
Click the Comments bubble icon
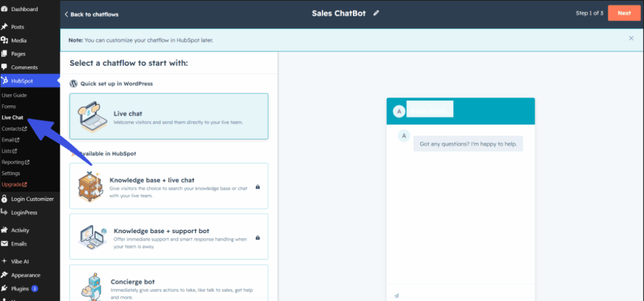point(4,67)
